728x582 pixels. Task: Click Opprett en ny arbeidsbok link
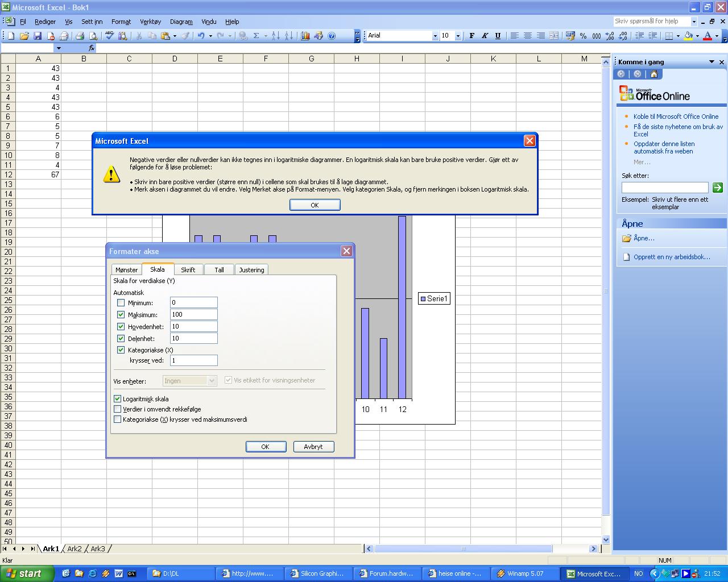coord(672,257)
